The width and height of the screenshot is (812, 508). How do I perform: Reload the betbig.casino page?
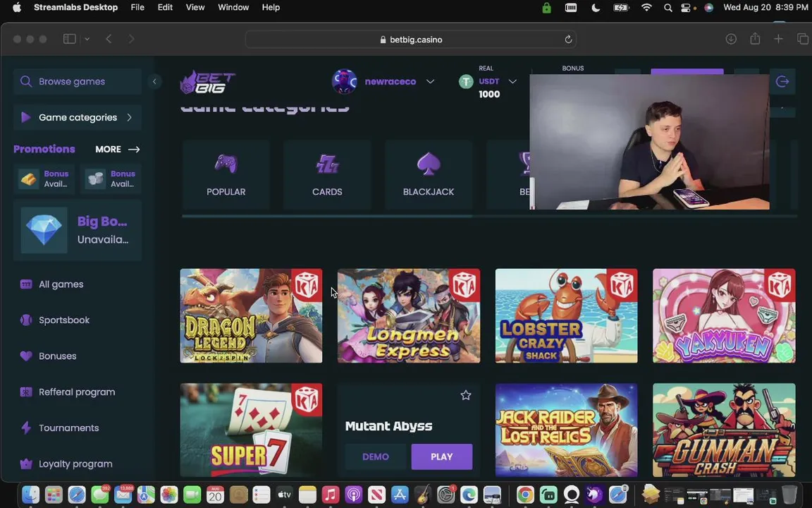pos(568,40)
